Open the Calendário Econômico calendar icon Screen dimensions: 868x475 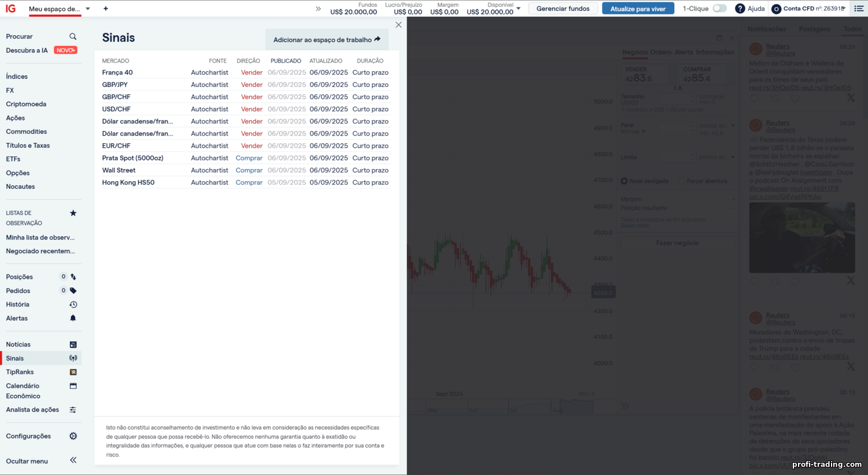point(73,386)
